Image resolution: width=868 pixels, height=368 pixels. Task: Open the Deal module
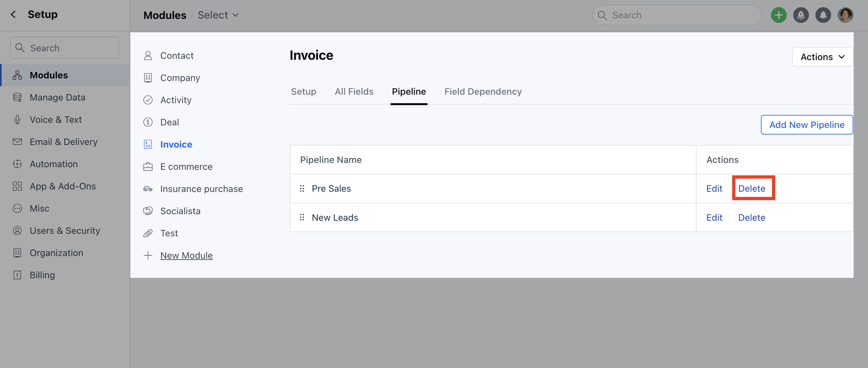pyautogui.click(x=169, y=122)
